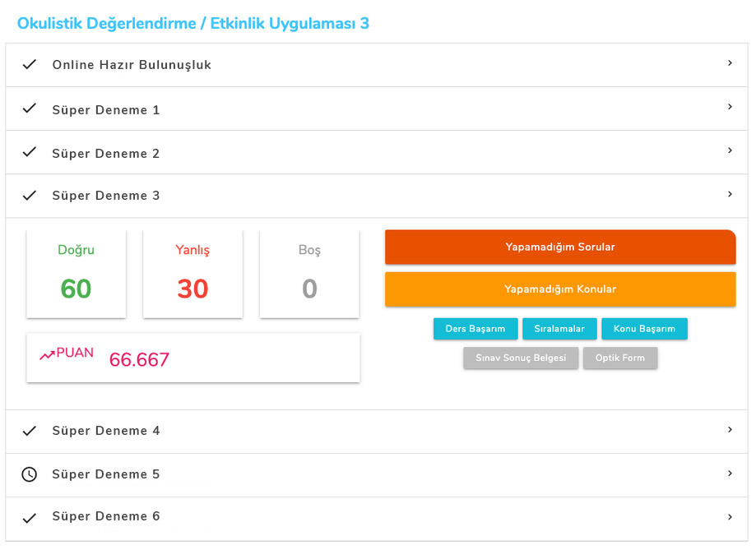This screenshot has width=756, height=550.
Task: Click the Doğru score card showing 60
Action: pos(77,274)
